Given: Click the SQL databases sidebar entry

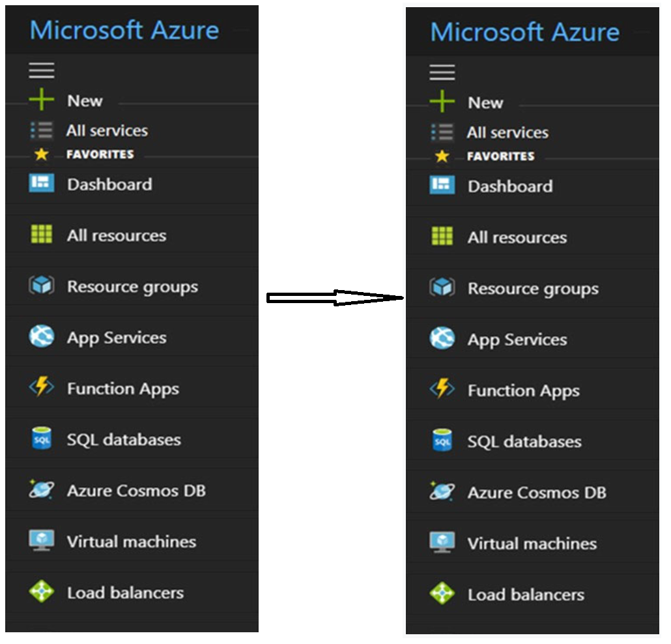Looking at the screenshot, I should (122, 439).
